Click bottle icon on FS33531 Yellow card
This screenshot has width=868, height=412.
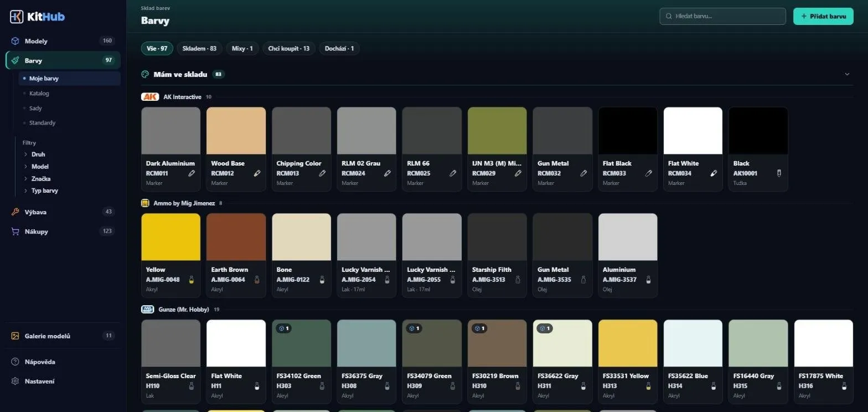(648, 386)
